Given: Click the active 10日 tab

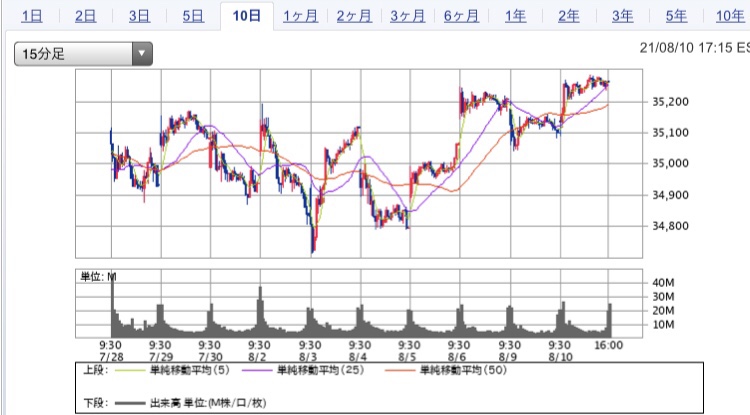Looking at the screenshot, I should (x=247, y=16).
